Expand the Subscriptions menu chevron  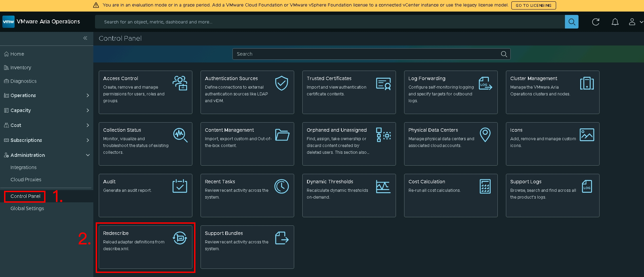88,140
